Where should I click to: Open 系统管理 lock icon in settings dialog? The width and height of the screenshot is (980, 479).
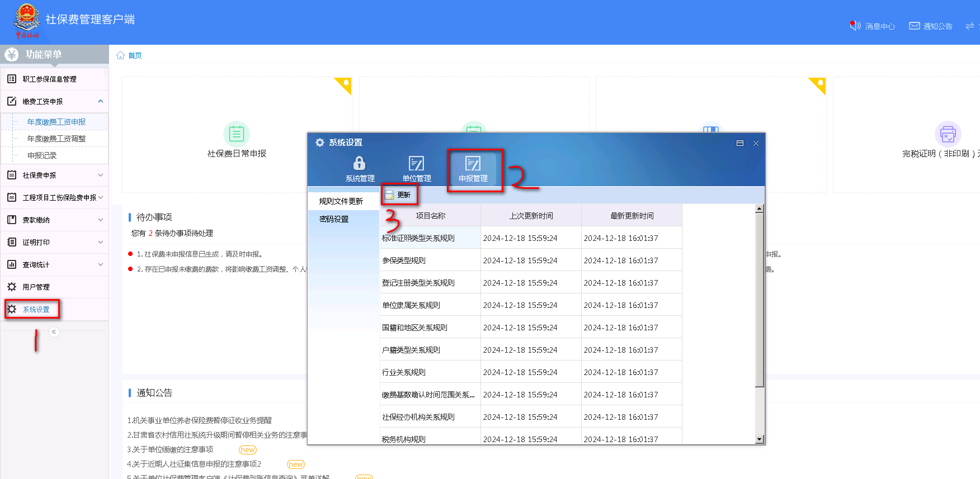coord(359,164)
